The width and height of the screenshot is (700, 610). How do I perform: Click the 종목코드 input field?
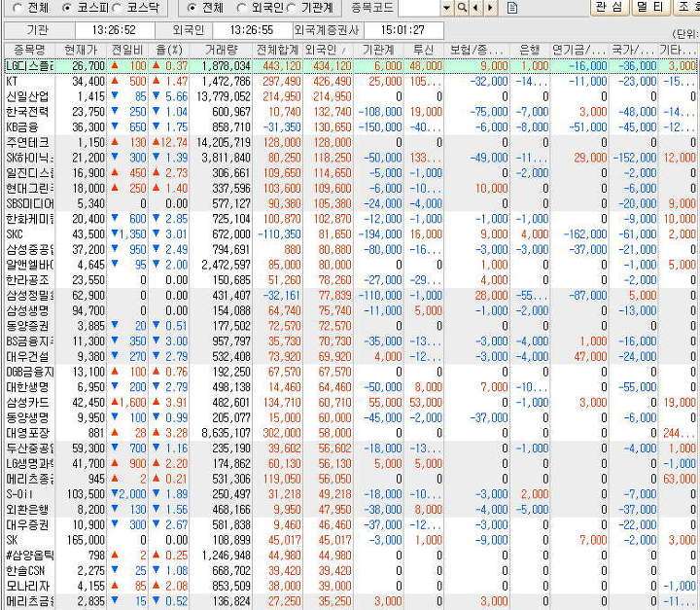click(x=419, y=8)
